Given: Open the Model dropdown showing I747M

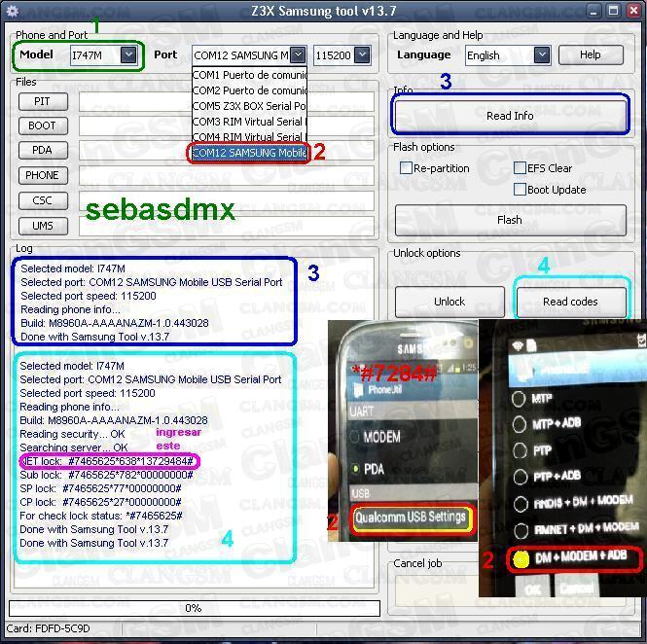Looking at the screenshot, I should tap(127, 55).
